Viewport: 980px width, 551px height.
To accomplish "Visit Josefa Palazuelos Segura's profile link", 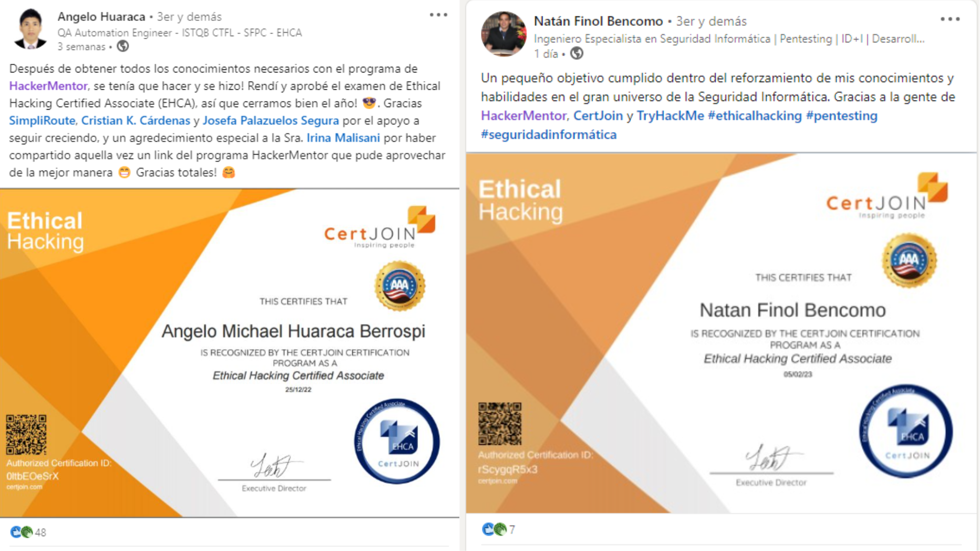I will (x=271, y=120).
